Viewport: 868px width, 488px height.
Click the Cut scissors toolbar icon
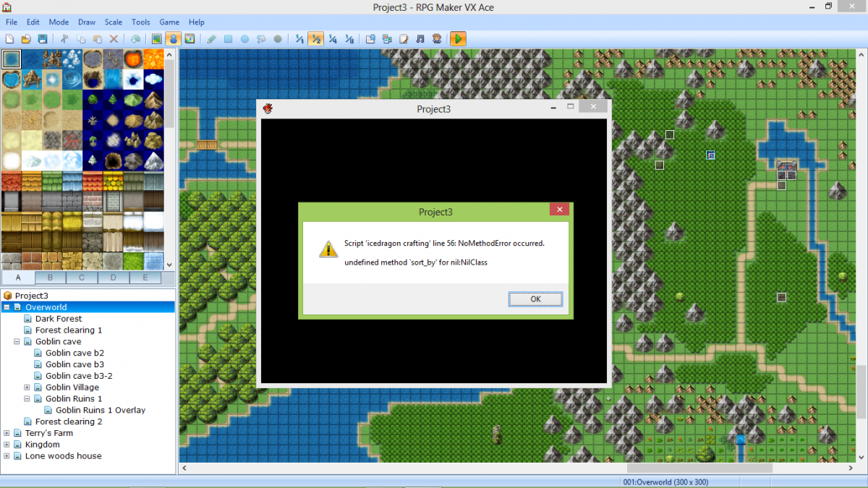pyautogui.click(x=64, y=39)
